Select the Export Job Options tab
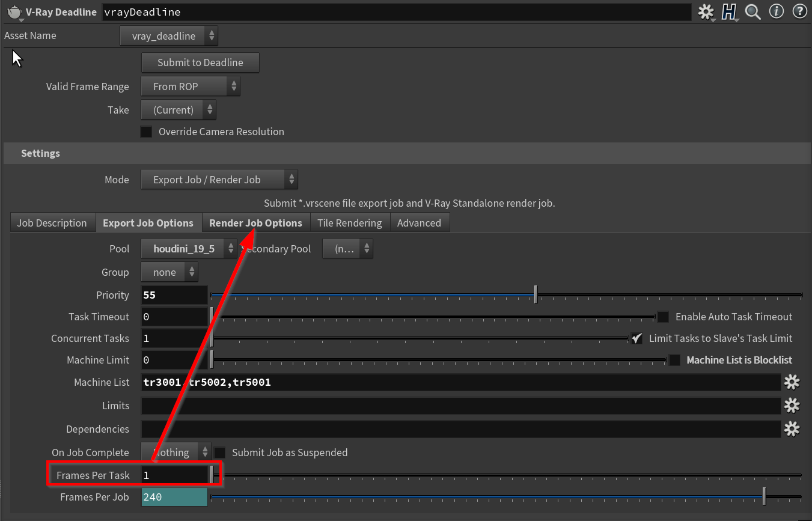Screen dimensions: 812x521 tap(148, 223)
